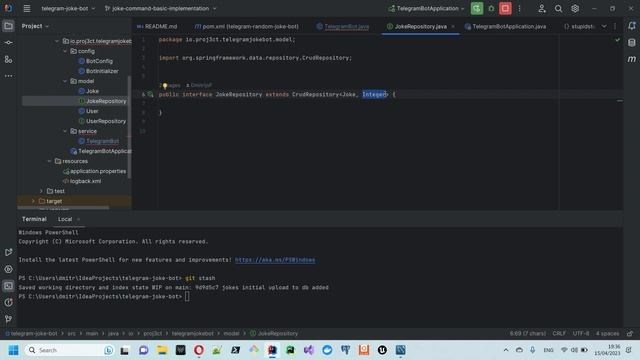Open the Database tool window
This screenshot has width=640, height=360.
[632, 42]
